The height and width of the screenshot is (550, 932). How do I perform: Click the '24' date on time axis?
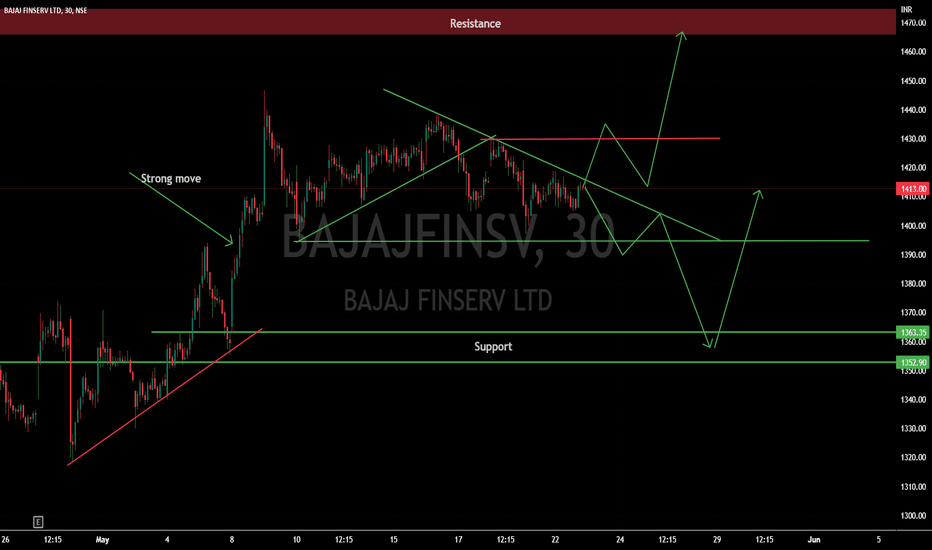[x=620, y=540]
